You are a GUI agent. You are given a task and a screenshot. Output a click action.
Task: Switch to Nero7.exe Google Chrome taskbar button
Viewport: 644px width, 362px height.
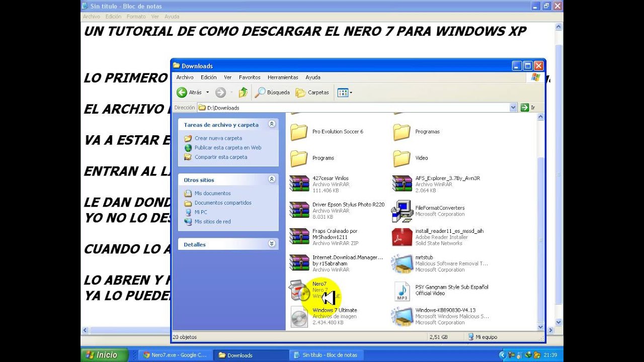click(x=176, y=355)
